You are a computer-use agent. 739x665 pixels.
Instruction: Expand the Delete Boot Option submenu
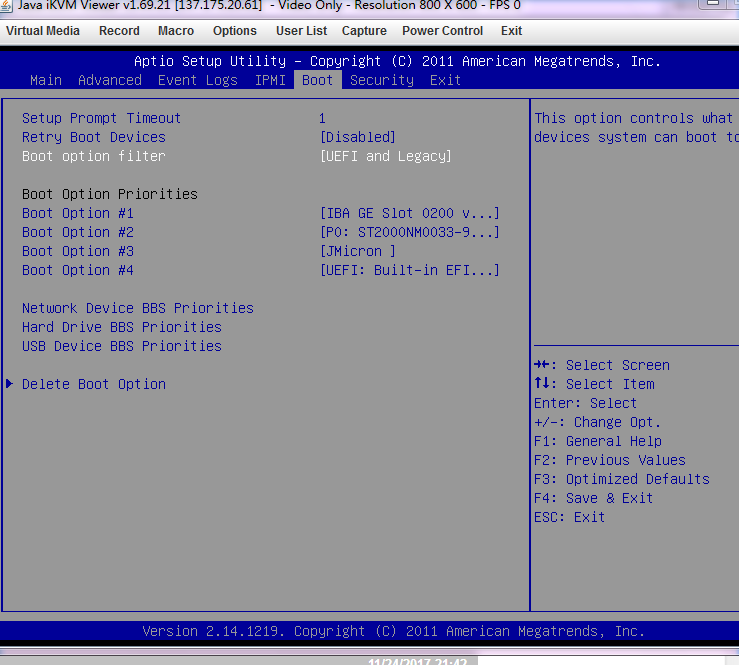[x=94, y=384]
